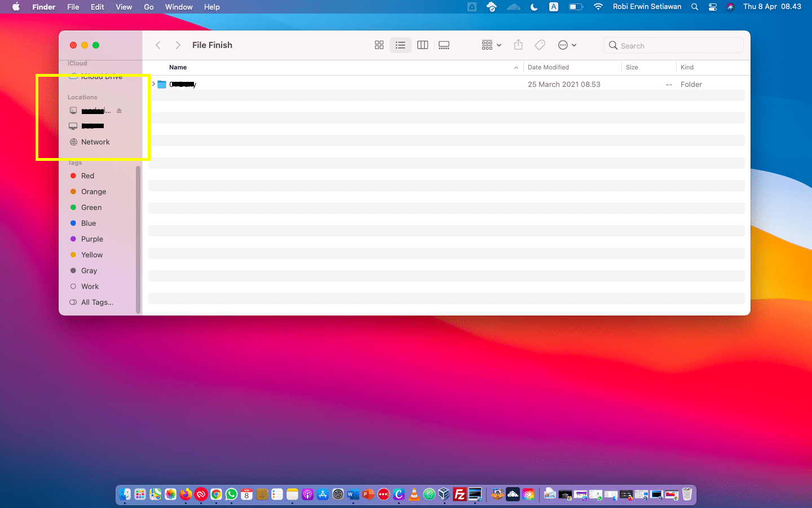The height and width of the screenshot is (508, 812).
Task: Open the Action ellipsis dropdown menu
Action: click(567, 45)
